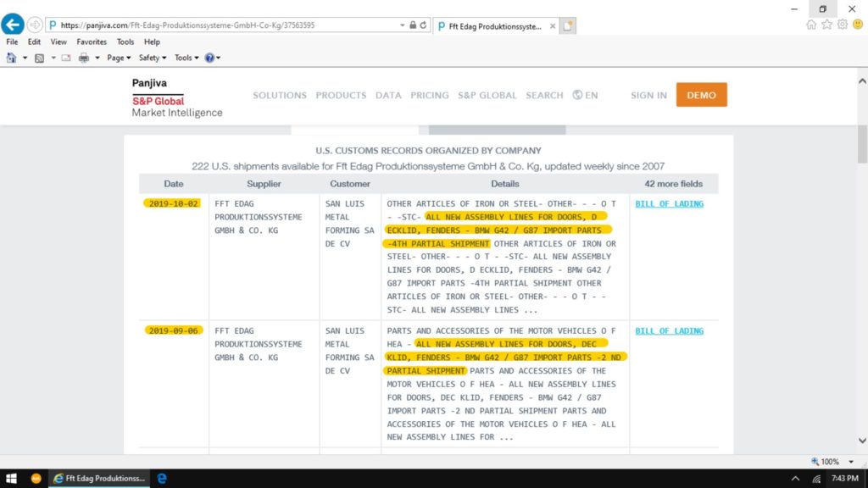Viewport: 868px width, 488px height.
Task: Show hidden system tray icons
Action: click(795, 479)
